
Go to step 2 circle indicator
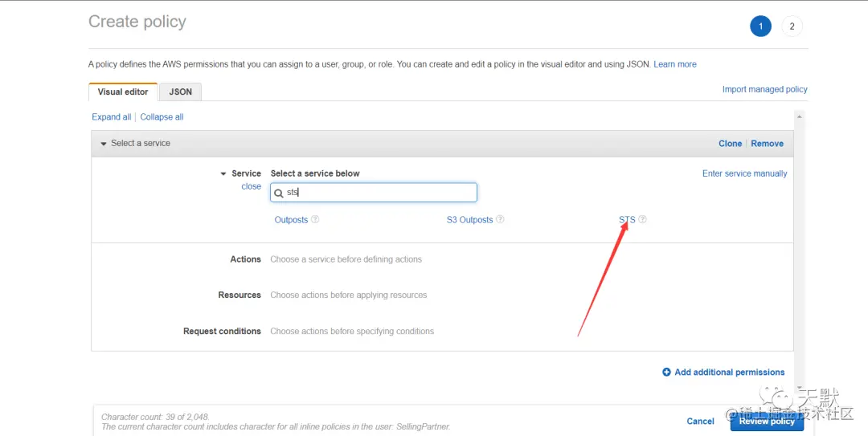(x=792, y=26)
